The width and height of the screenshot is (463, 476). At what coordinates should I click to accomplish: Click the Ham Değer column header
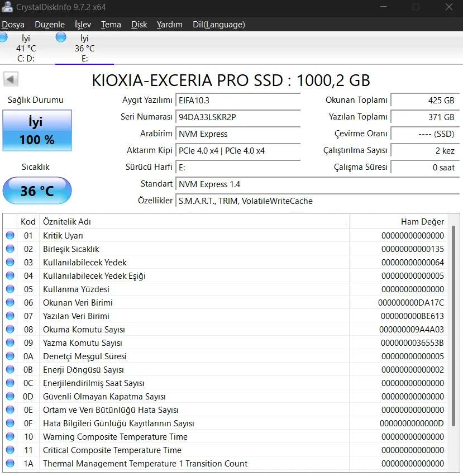tap(422, 221)
